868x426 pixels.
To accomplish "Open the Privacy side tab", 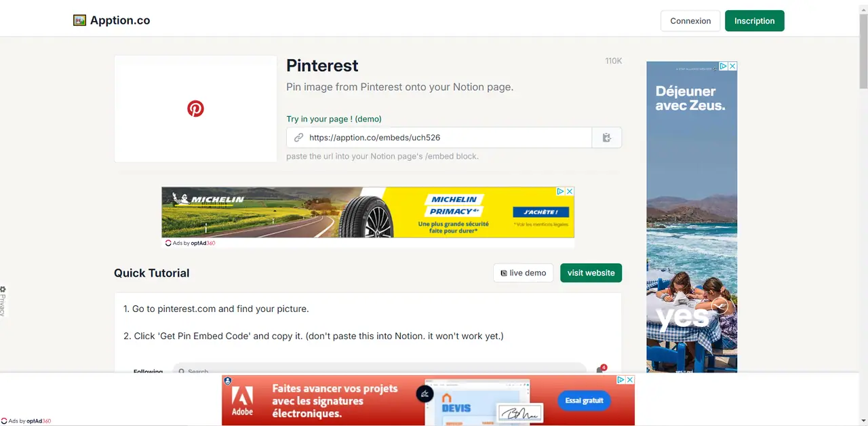I will pos(3,301).
